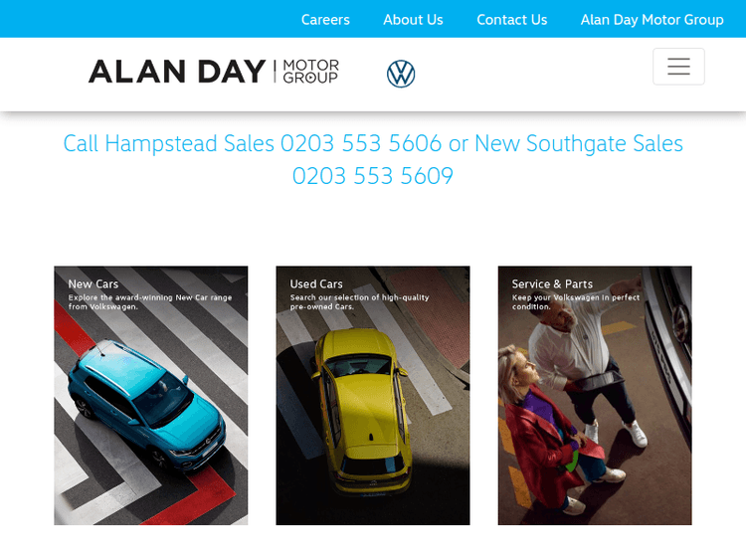Open the Used Cars tile

(373, 395)
